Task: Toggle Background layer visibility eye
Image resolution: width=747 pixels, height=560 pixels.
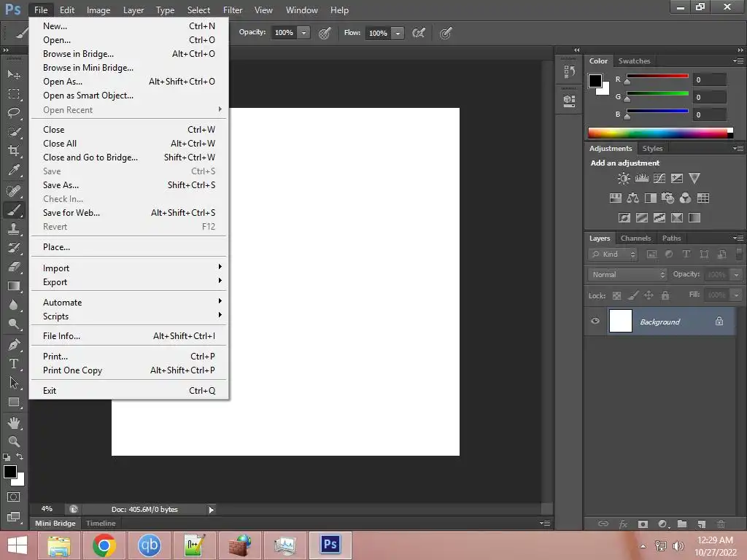Action: click(595, 321)
